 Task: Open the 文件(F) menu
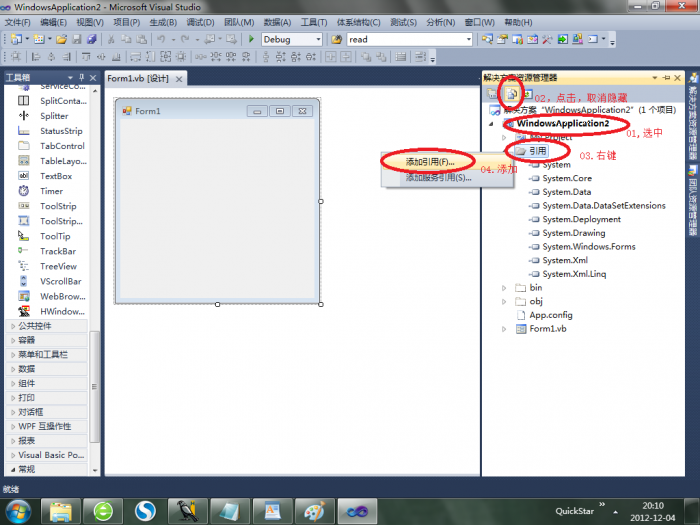17,22
